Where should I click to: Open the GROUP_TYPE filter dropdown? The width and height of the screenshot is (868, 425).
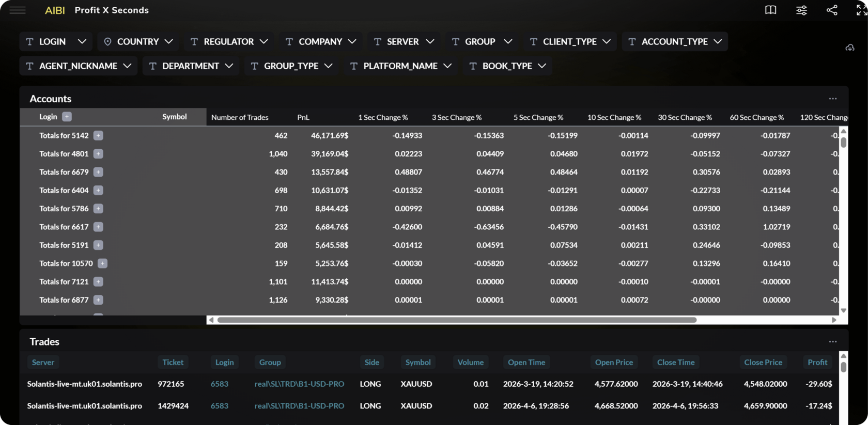[291, 66]
